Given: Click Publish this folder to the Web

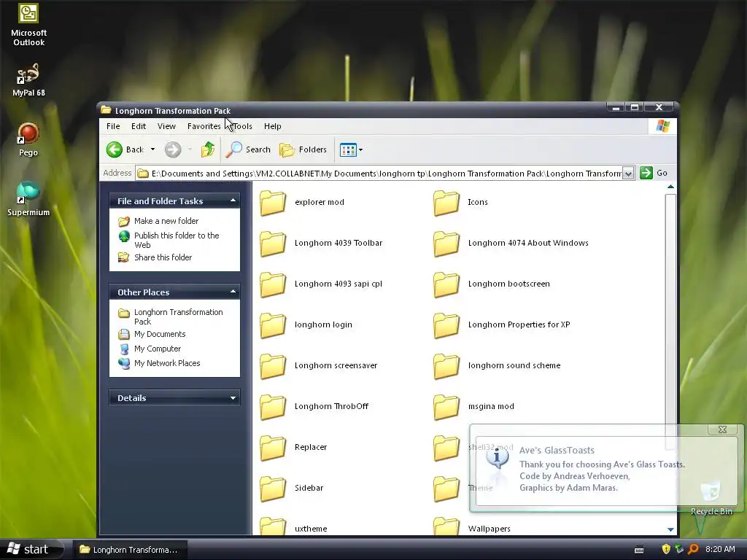Looking at the screenshot, I should 169,240.
